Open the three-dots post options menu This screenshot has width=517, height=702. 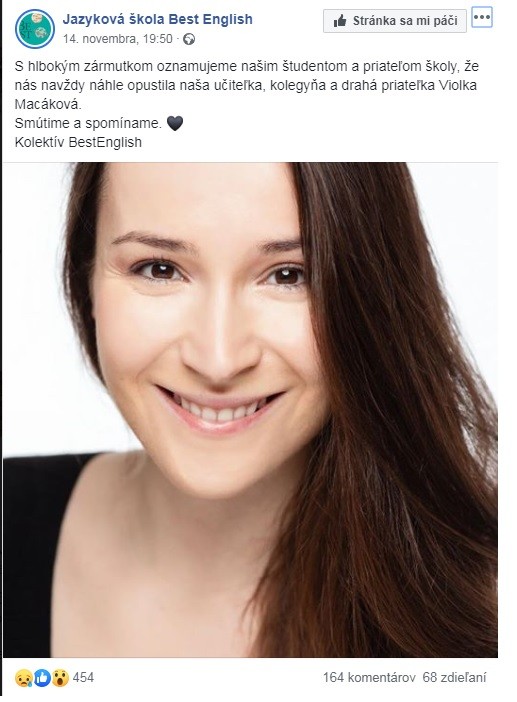click(482, 17)
